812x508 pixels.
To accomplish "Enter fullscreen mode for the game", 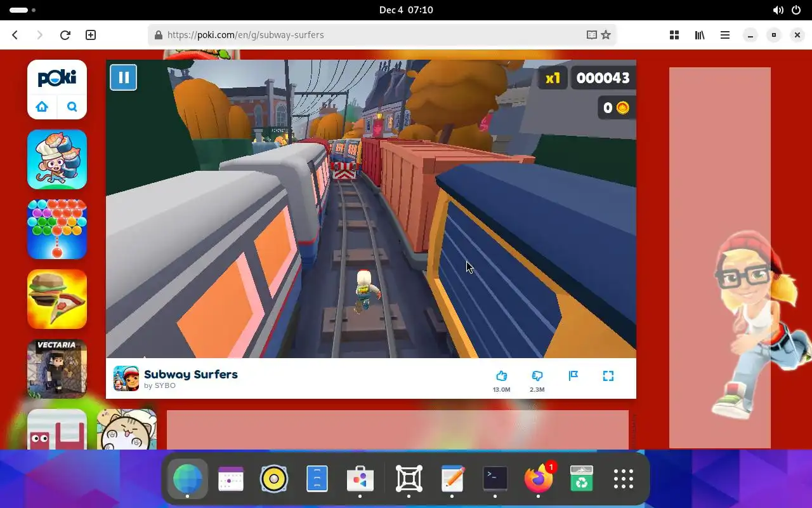I will (608, 376).
